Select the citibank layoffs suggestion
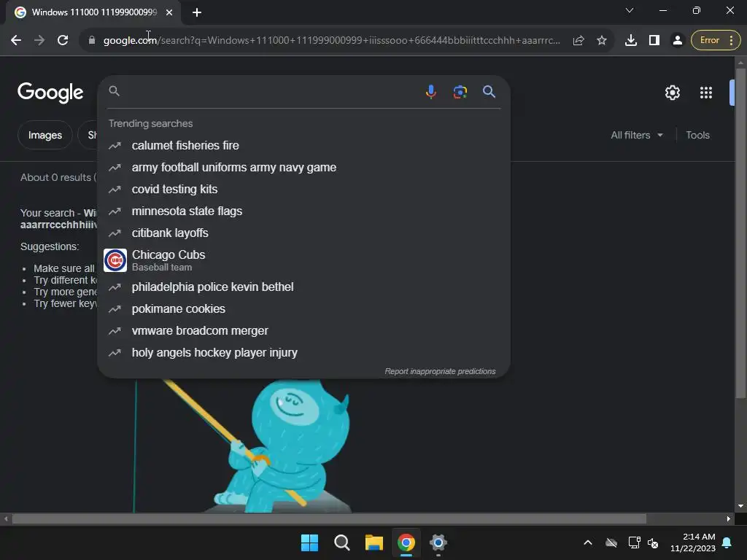The image size is (747, 560). [x=303, y=233]
